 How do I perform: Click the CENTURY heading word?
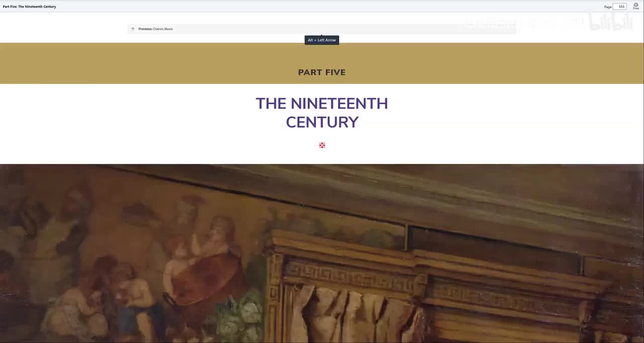(322, 122)
